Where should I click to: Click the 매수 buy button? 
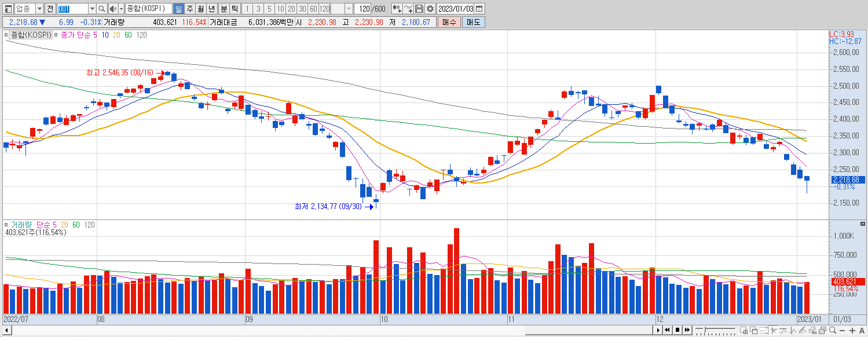449,22
